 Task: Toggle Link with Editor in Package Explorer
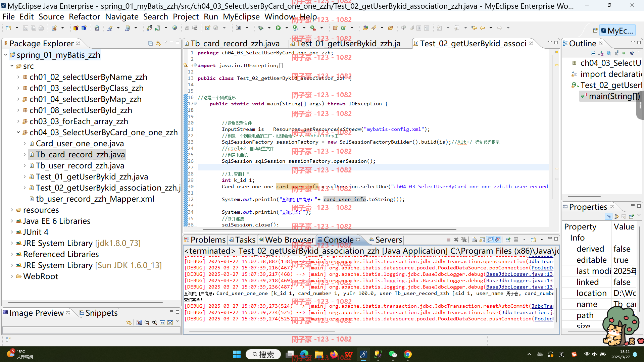pyautogui.click(x=158, y=43)
